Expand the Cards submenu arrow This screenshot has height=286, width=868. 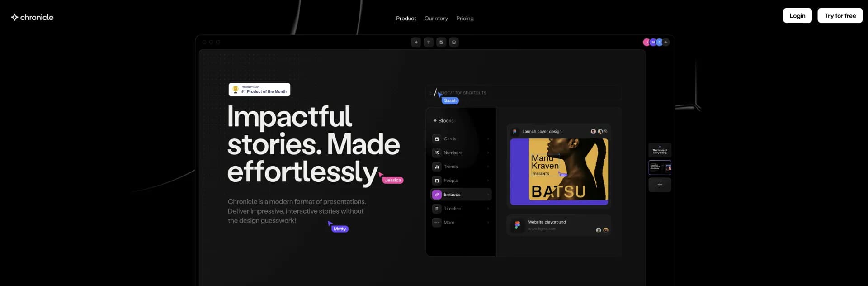pos(488,139)
